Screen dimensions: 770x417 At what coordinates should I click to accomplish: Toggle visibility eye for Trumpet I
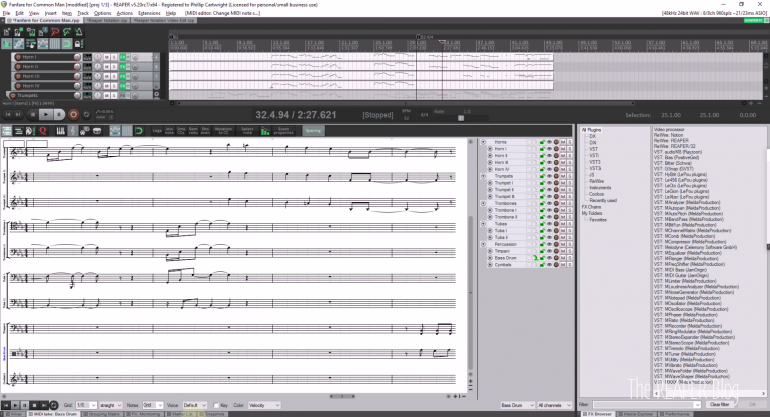[550, 183]
